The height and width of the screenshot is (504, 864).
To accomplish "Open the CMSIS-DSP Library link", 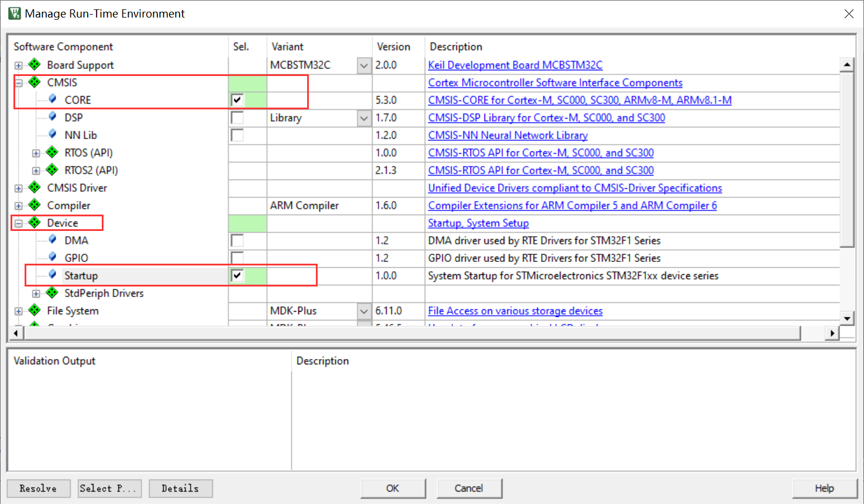I will click(x=546, y=118).
